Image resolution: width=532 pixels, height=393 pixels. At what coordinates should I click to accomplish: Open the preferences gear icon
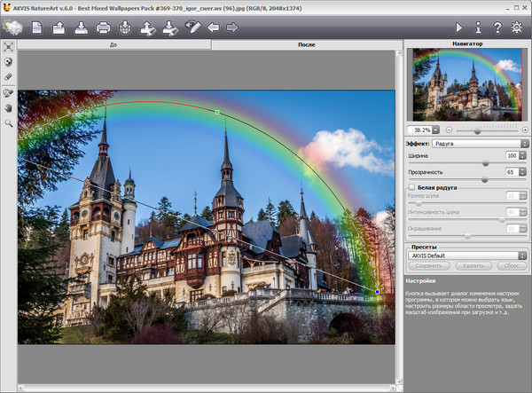[x=518, y=28]
